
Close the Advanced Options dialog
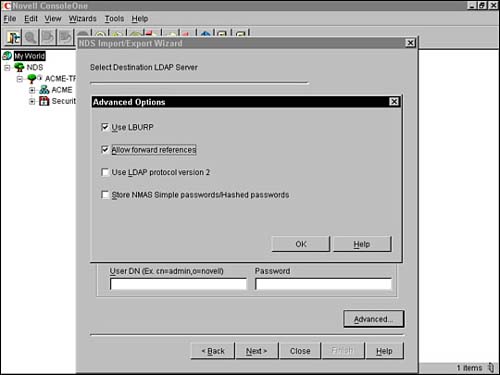click(394, 102)
